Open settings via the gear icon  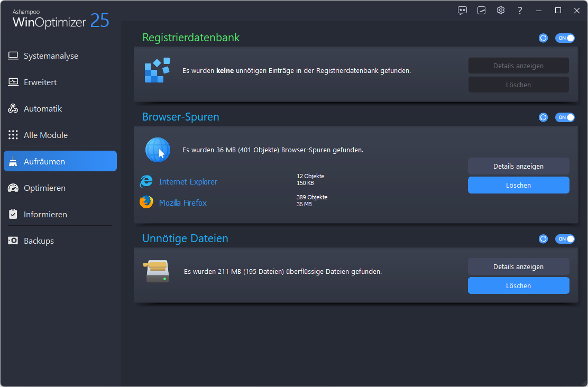point(501,11)
